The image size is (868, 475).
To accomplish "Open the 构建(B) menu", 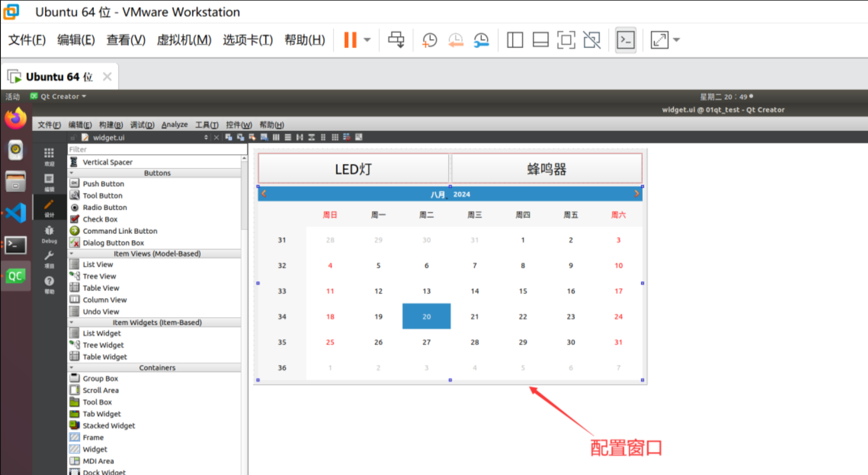I will (111, 125).
